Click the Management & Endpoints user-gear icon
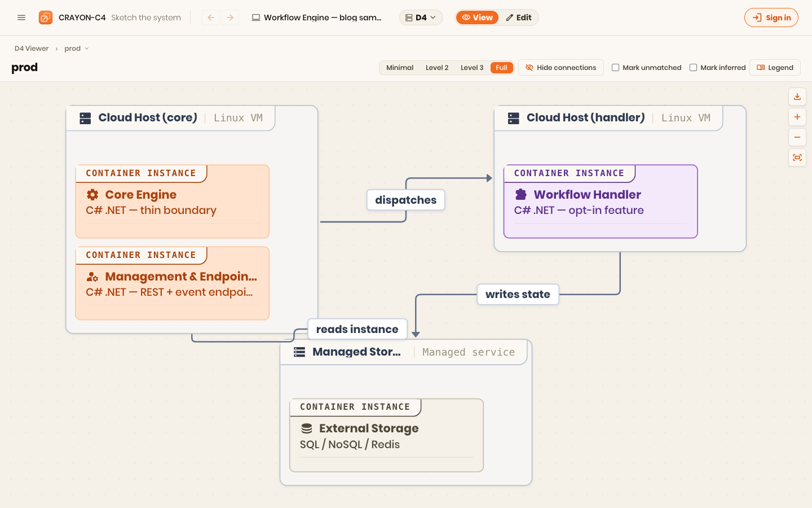The image size is (812, 508). click(92, 277)
